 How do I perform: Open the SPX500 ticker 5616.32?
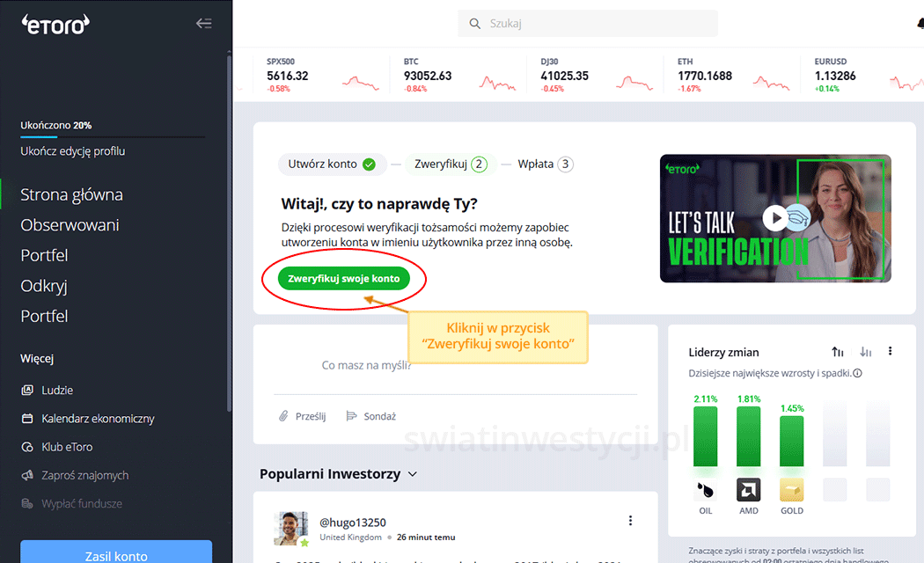[x=287, y=76]
